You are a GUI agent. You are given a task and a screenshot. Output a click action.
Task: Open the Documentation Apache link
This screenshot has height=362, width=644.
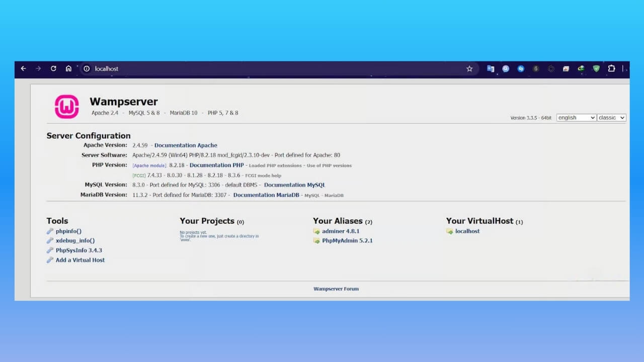(x=186, y=145)
